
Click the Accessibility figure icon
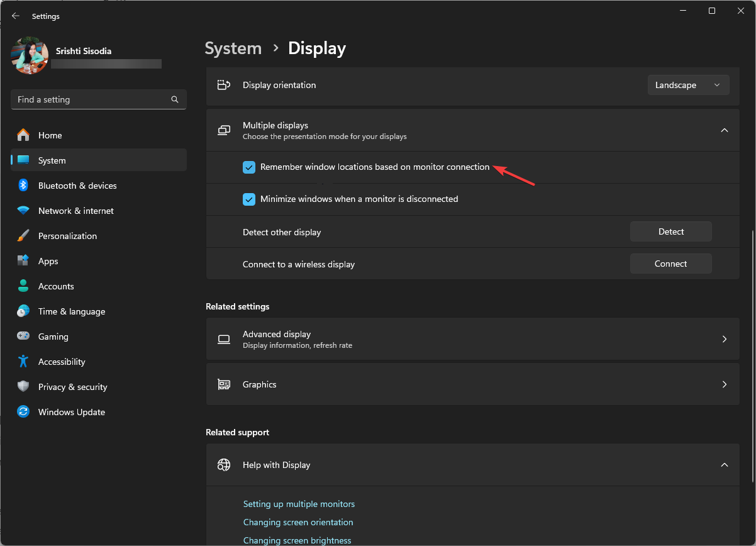tap(23, 362)
